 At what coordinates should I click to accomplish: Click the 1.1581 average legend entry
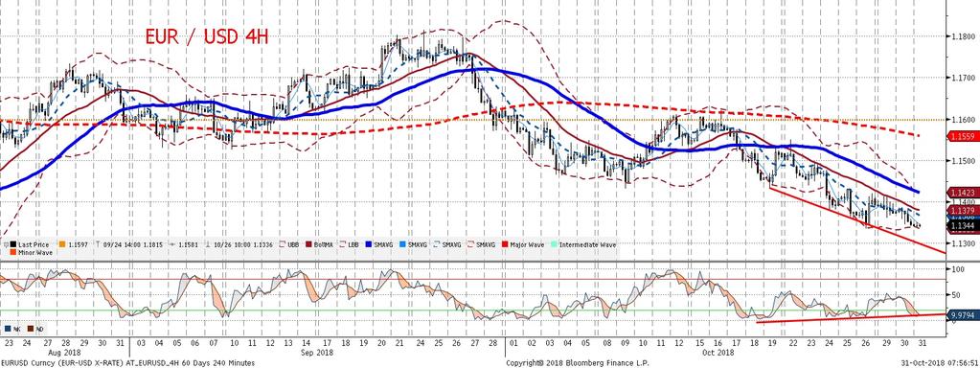pyautogui.click(x=184, y=245)
